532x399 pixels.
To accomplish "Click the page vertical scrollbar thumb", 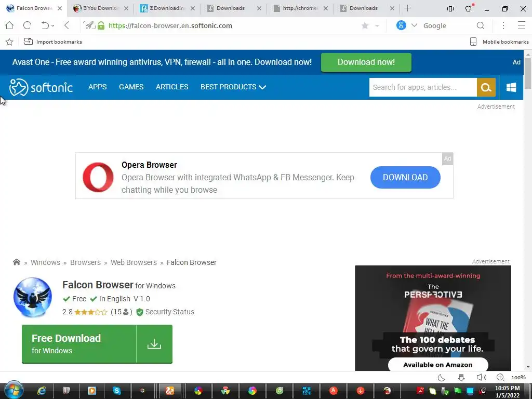I will pyautogui.click(x=528, y=73).
